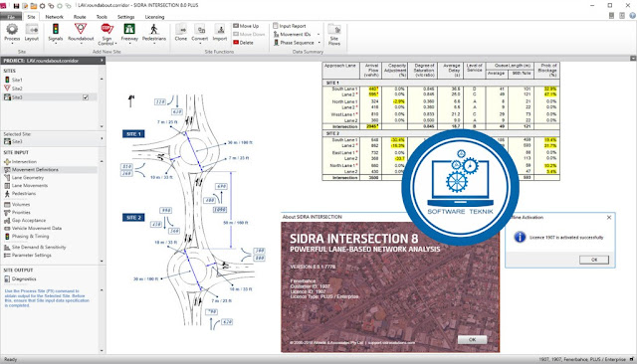
Task: Close the activation message dialog
Action: coord(608,218)
